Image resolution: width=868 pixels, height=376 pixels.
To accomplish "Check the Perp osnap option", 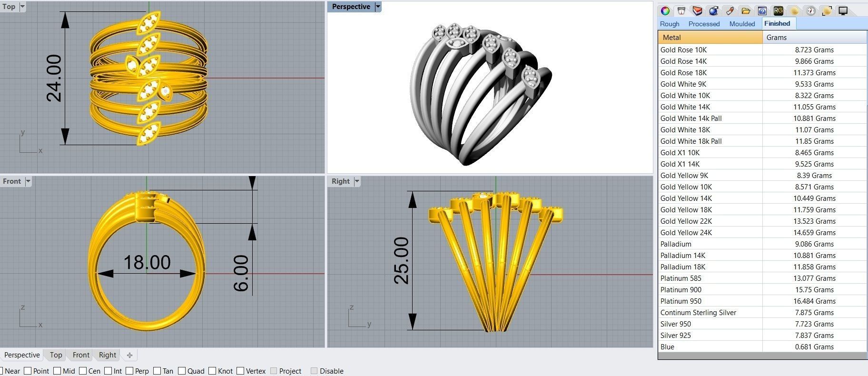I will (x=129, y=371).
